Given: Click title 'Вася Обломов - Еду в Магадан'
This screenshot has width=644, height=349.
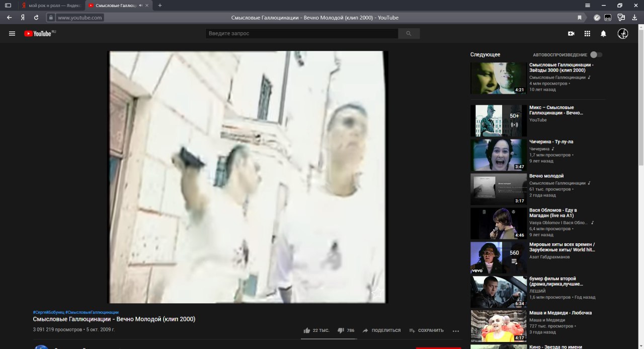Looking at the screenshot, I should (x=553, y=213).
